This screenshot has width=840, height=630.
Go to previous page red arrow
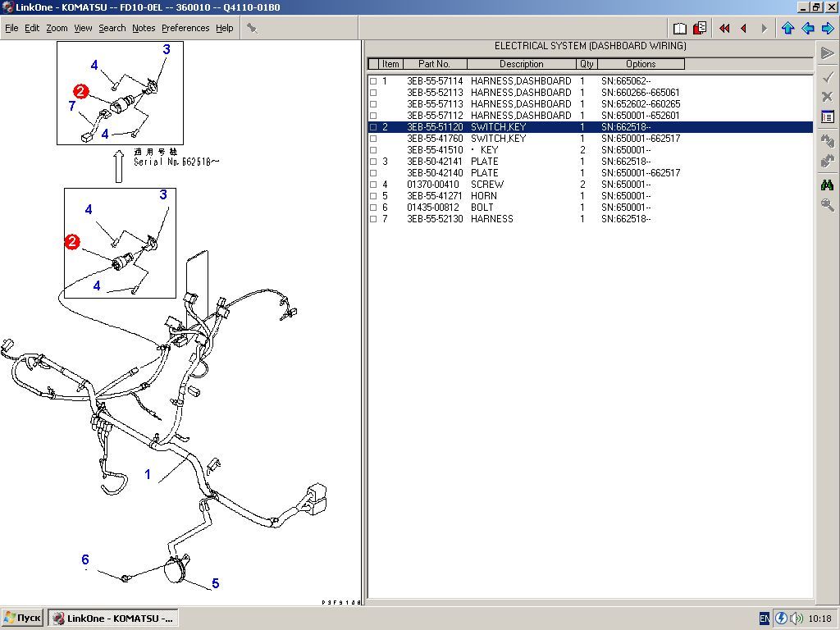(x=743, y=29)
